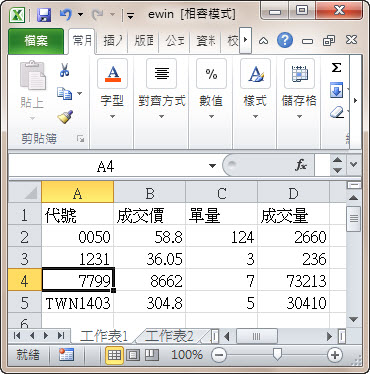Open Excel Help question mark
Image resolution: width=370 pixels, height=374 pixels.
coord(285,41)
